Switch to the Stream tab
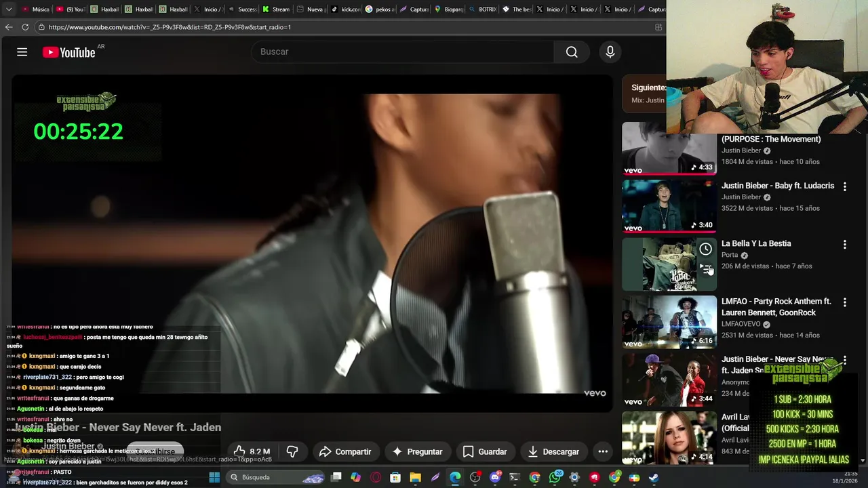The height and width of the screenshot is (488, 868). pos(277,9)
